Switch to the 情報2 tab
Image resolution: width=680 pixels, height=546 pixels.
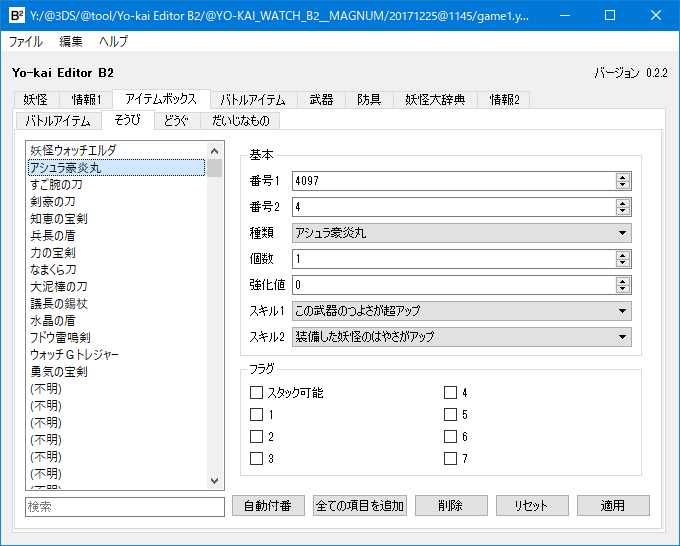503,100
